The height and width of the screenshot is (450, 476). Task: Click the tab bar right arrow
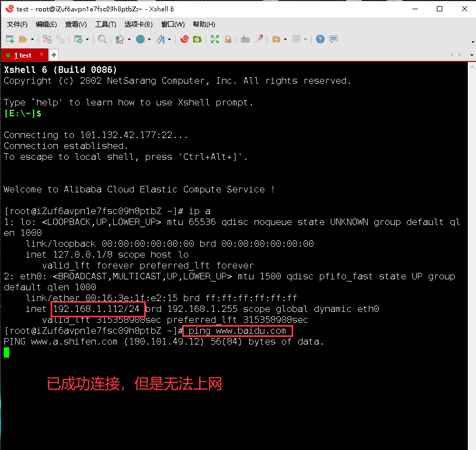click(x=460, y=54)
